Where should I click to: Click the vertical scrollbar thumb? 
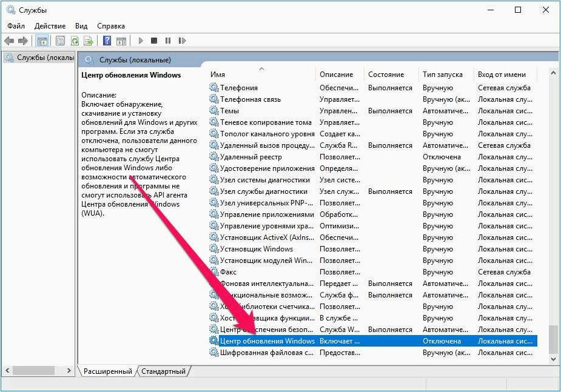tap(554, 339)
